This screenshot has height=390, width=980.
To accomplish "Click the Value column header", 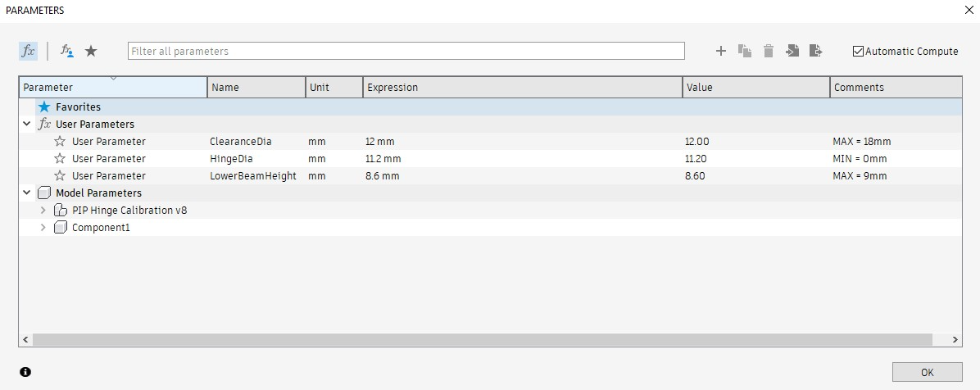I will [x=756, y=88].
